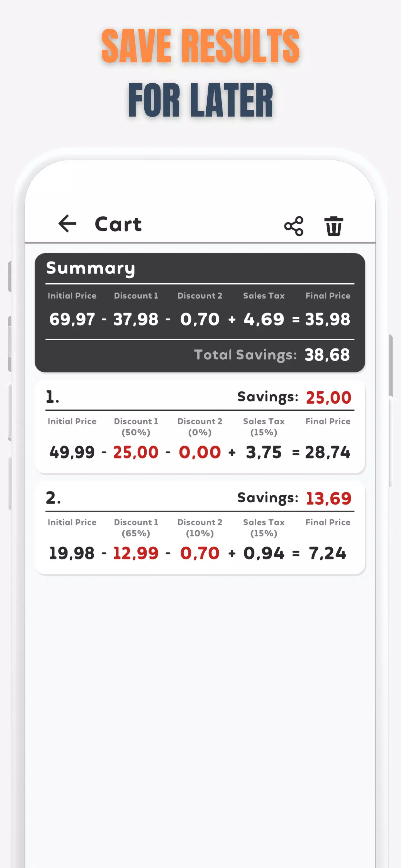Tap item 1 final price 28,74
This screenshot has height=868, width=401.
[x=327, y=452]
